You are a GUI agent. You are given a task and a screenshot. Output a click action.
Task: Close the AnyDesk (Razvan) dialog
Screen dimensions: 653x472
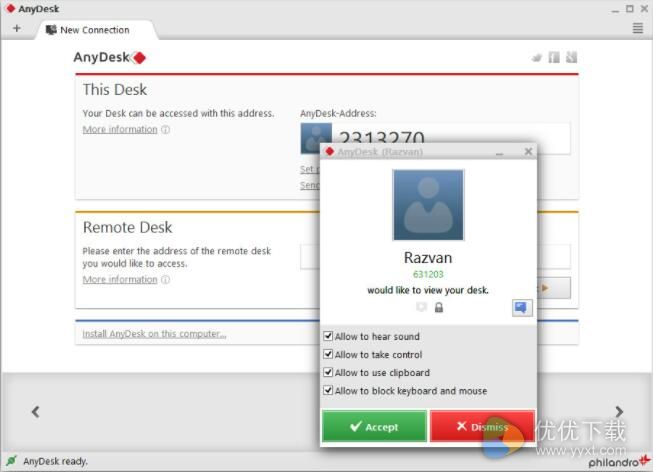[x=528, y=152]
